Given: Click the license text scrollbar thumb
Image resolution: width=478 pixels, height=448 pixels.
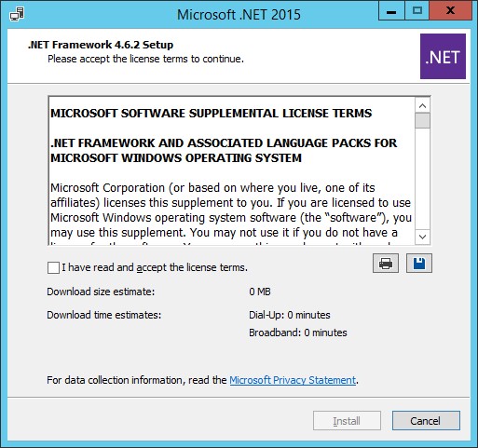Looking at the screenshot, I should [422, 120].
